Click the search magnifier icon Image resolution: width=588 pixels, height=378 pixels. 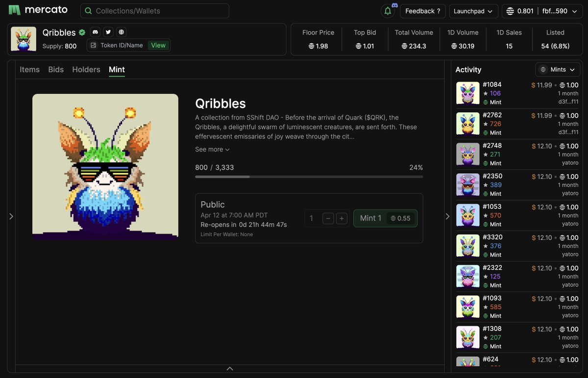pyautogui.click(x=89, y=11)
